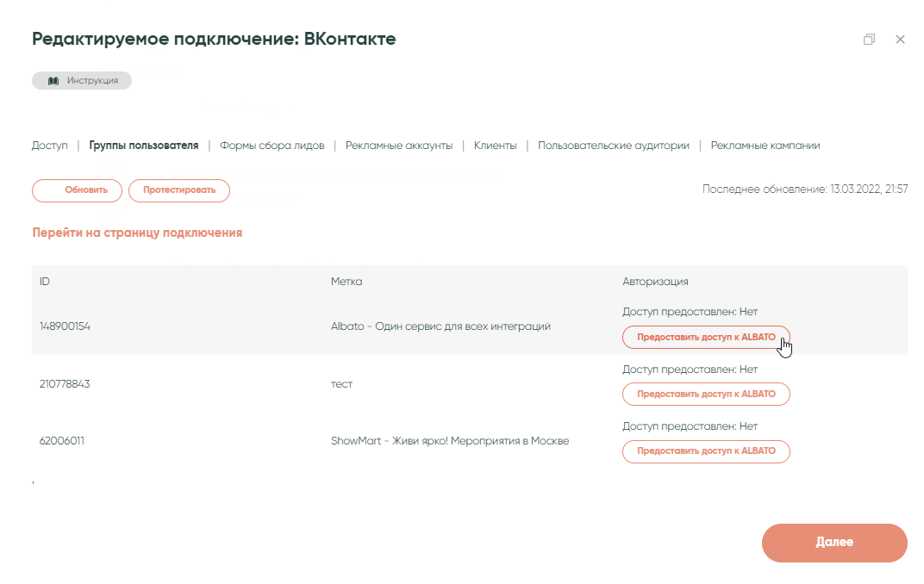Grant ALBATO access for the тест group
This screenshot has width=924, height=584.
pyautogui.click(x=706, y=395)
